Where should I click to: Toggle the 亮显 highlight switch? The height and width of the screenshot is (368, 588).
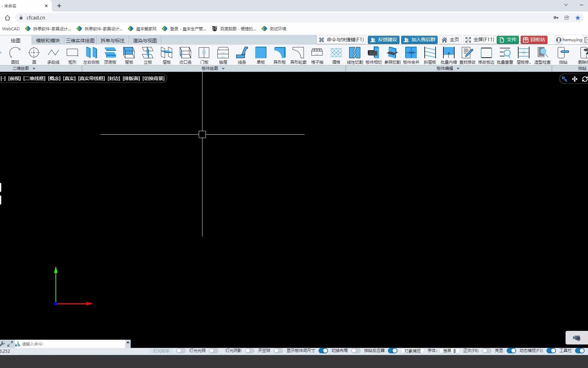pyautogui.click(x=511, y=351)
